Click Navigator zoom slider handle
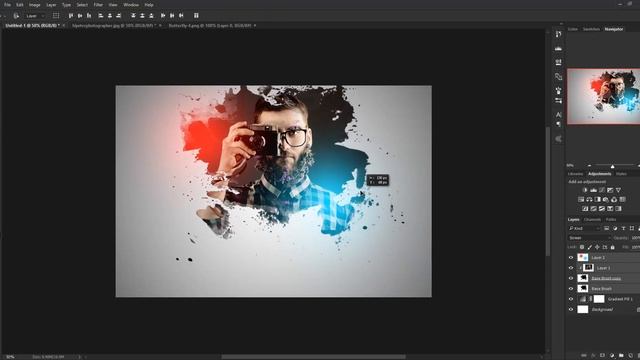The width and height of the screenshot is (640, 360). (x=613, y=166)
